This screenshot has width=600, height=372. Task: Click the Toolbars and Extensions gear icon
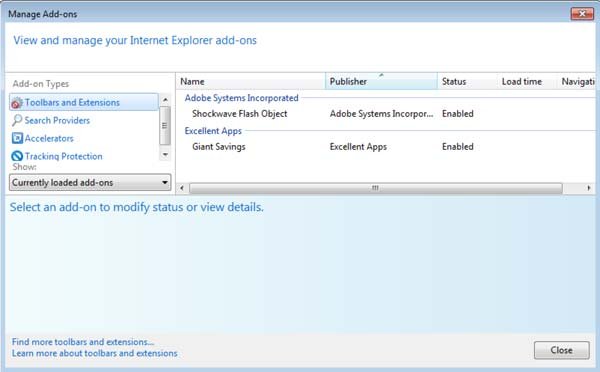click(17, 103)
